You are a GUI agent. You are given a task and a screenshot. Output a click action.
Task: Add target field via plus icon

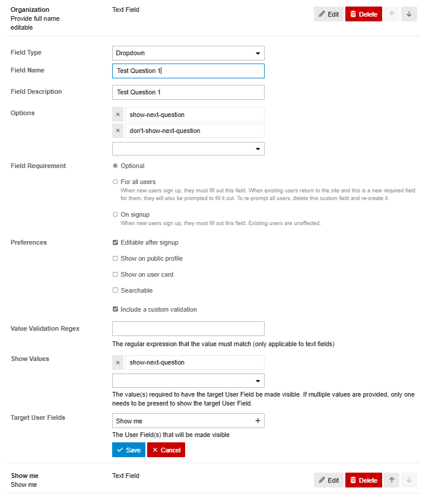click(258, 420)
